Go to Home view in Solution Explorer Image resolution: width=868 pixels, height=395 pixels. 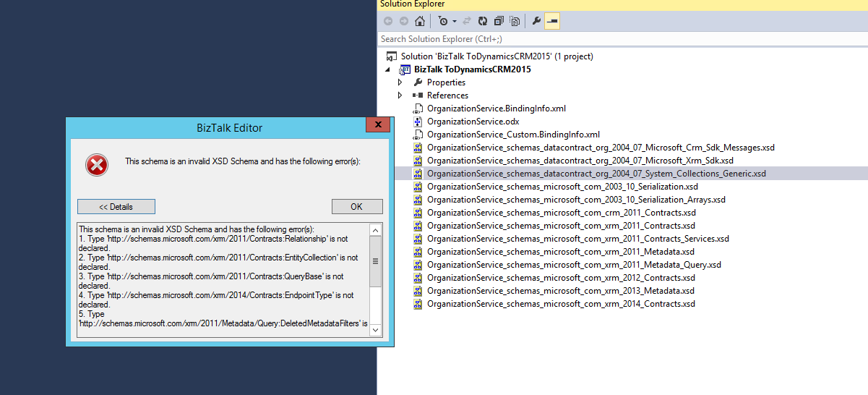(x=419, y=21)
